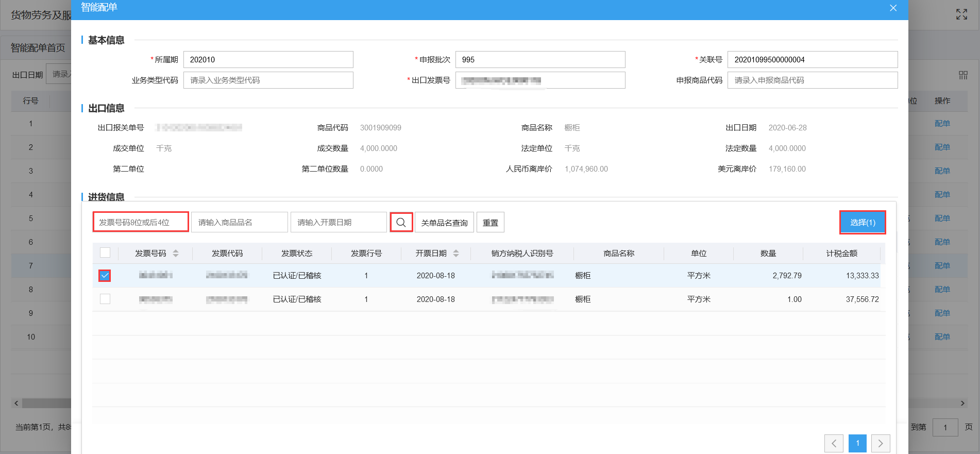Sort by 开票日期 column arrows
Viewport: 980px width, 454px height.
(455, 253)
